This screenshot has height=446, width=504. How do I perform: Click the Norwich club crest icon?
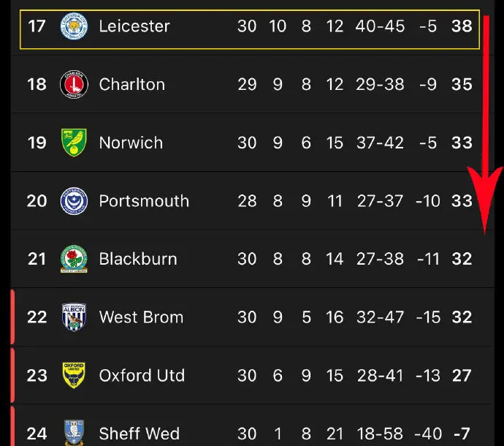click(74, 143)
